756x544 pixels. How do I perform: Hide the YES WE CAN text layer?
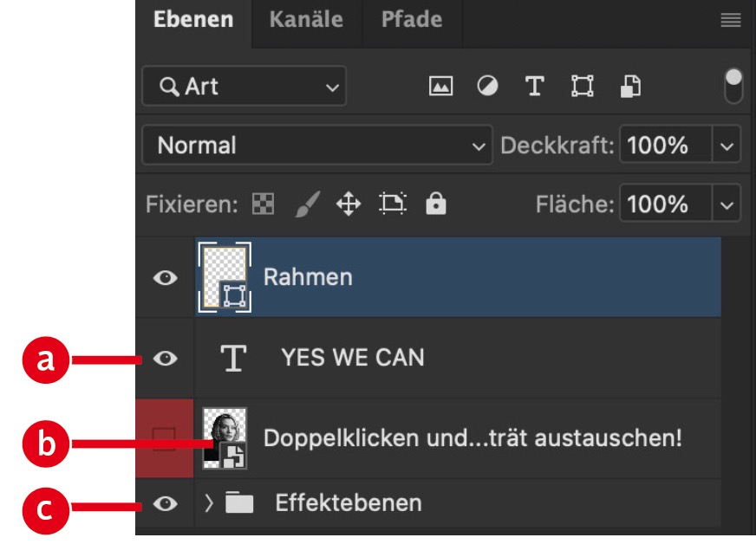point(166,358)
